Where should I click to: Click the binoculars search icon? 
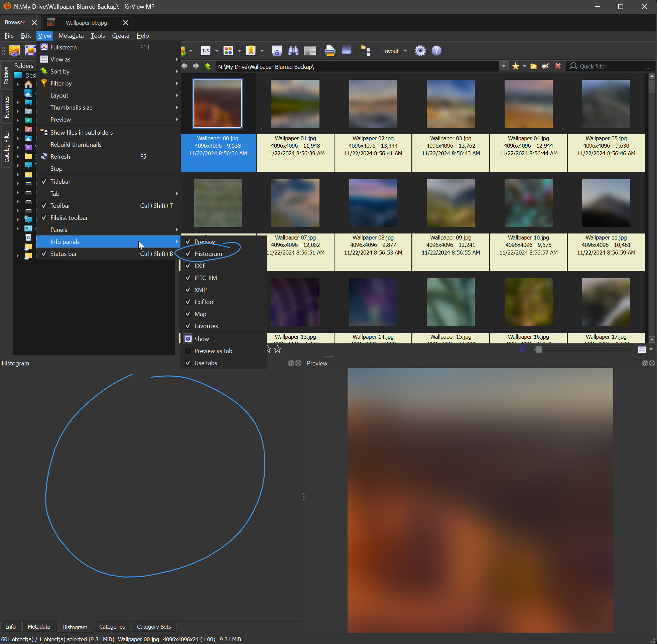293,51
